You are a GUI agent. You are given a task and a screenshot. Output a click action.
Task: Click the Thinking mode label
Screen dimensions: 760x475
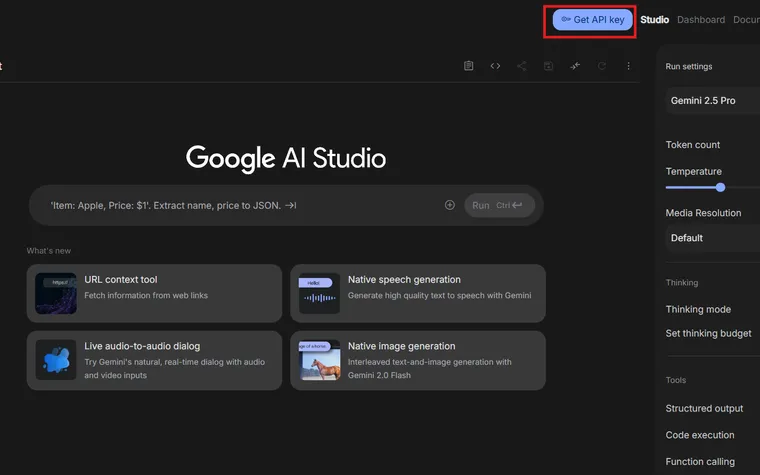(x=698, y=309)
